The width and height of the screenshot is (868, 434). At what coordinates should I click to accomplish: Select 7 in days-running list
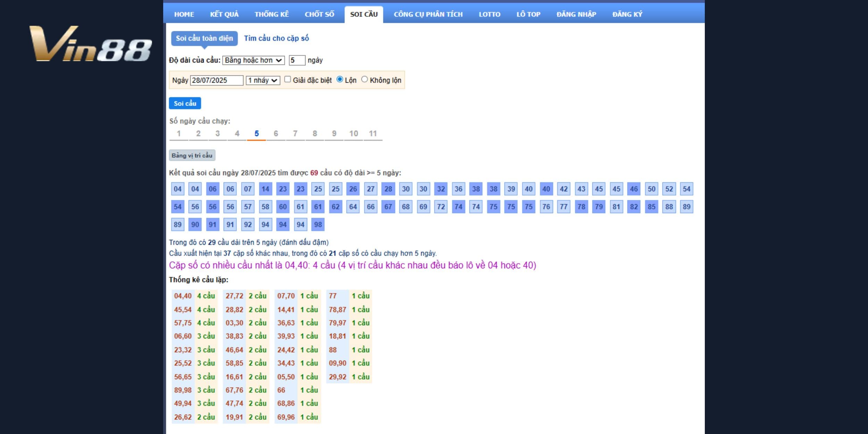pos(295,134)
